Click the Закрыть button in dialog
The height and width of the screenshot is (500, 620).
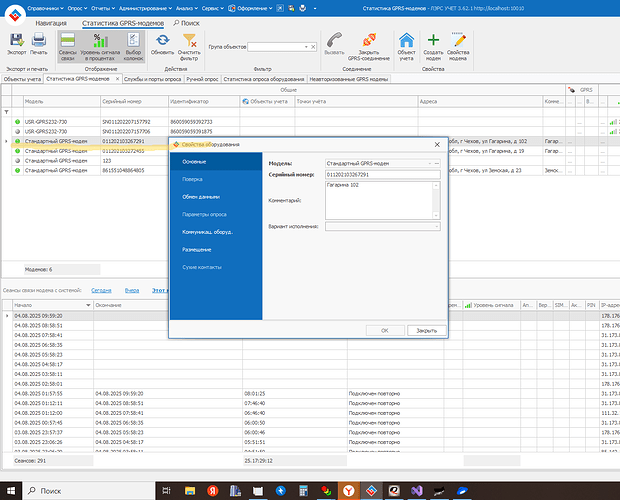pyautogui.click(x=427, y=330)
